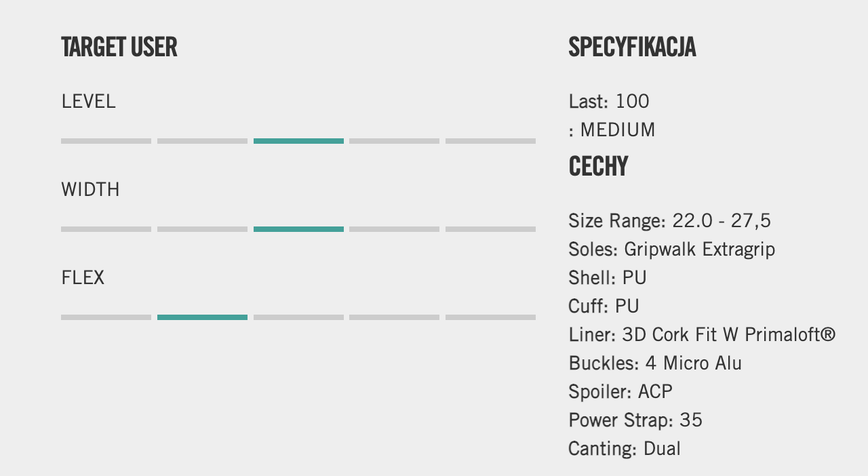Click the Spoiler: ACP line
The width and height of the screenshot is (868, 476).
pyautogui.click(x=620, y=392)
